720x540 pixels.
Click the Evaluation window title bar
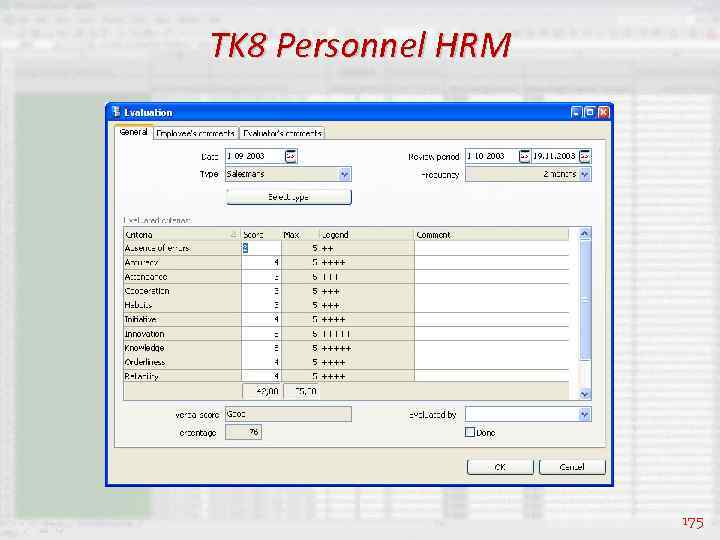coord(359,112)
